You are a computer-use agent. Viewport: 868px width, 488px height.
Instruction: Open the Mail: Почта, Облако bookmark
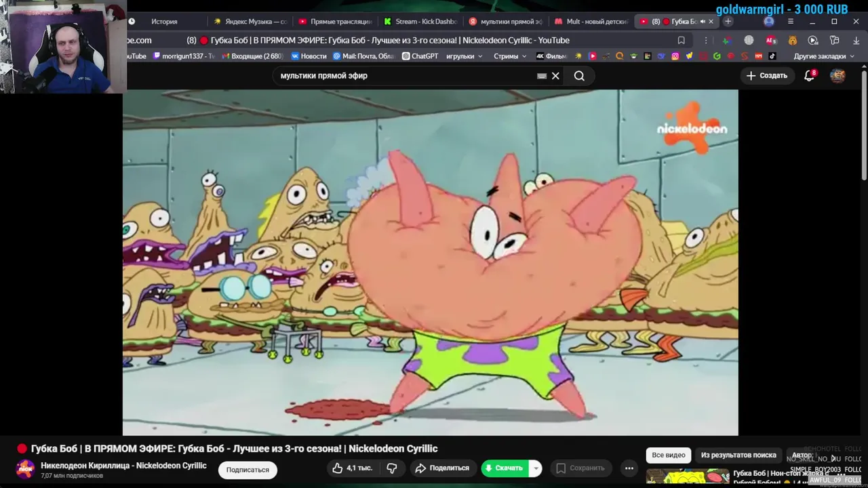(x=363, y=56)
